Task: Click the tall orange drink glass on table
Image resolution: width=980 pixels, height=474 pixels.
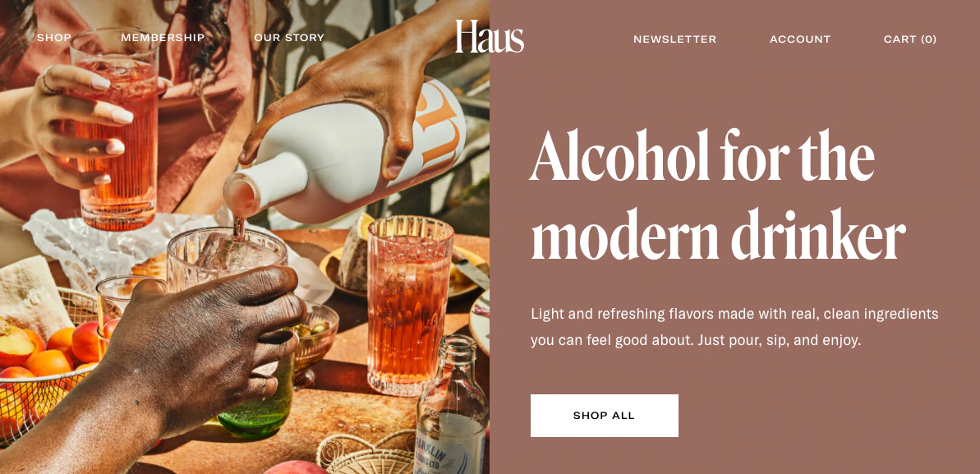Action: (x=409, y=305)
